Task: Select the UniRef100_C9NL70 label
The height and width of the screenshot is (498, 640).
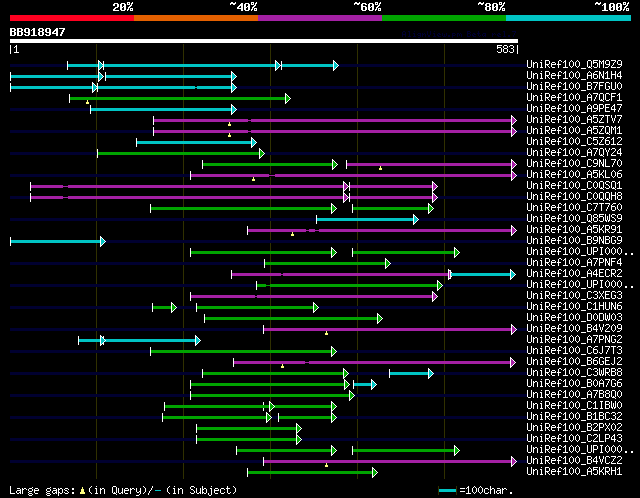Action: pyautogui.click(x=574, y=164)
